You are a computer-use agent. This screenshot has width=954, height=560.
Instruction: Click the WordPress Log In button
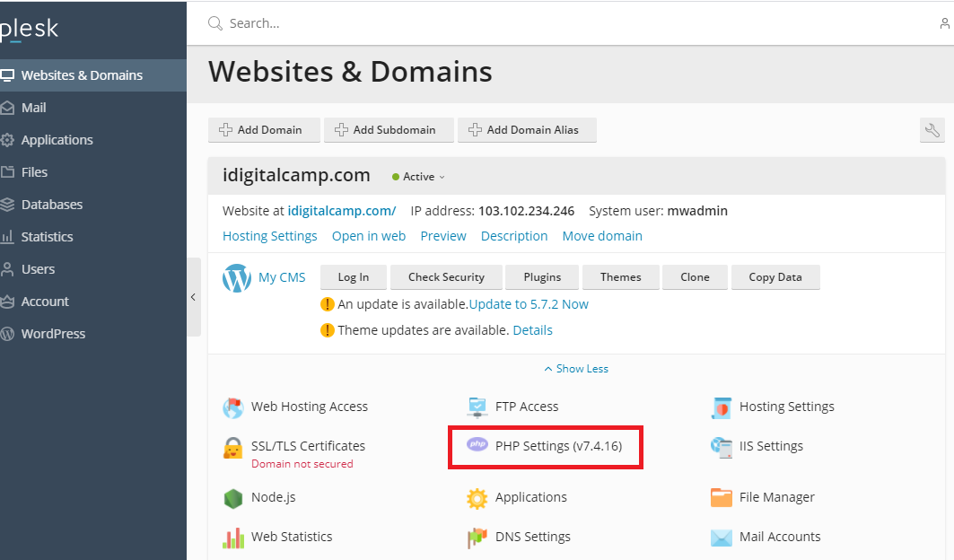[354, 277]
